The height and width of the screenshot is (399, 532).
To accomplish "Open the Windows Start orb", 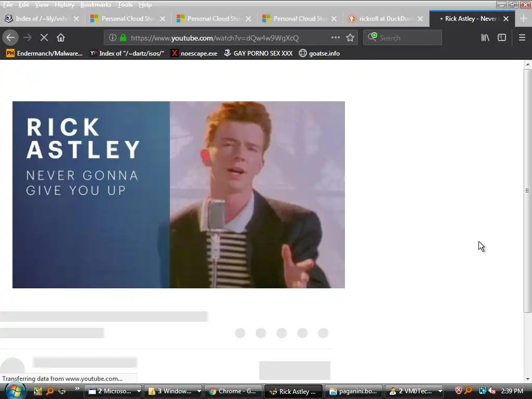I will (x=15, y=392).
